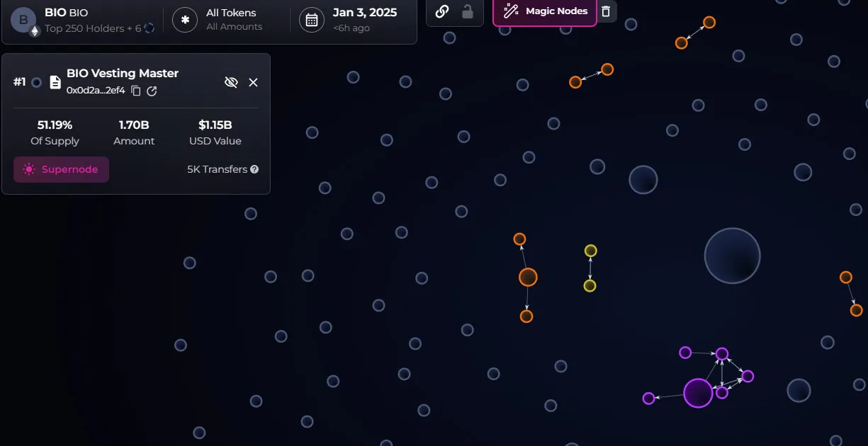Open address in explorer via arrow icon
The image size is (868, 446).
click(152, 91)
